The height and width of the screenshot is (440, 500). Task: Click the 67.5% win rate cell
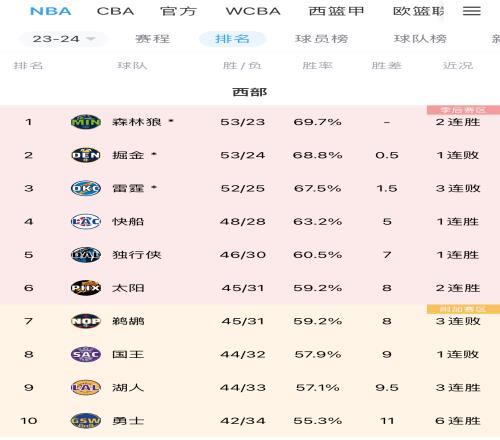tap(317, 188)
